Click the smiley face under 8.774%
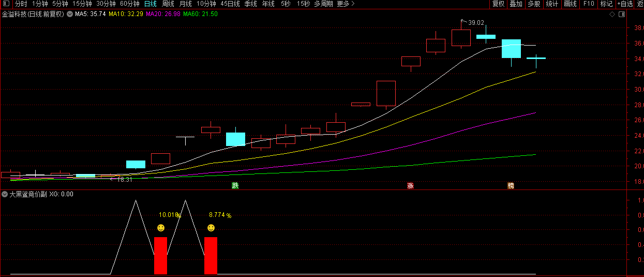 click(211, 228)
